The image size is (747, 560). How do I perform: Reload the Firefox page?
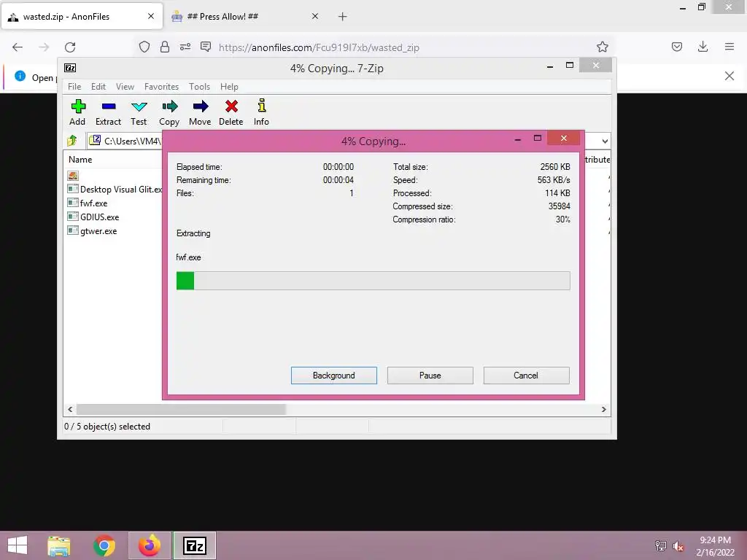click(x=70, y=47)
